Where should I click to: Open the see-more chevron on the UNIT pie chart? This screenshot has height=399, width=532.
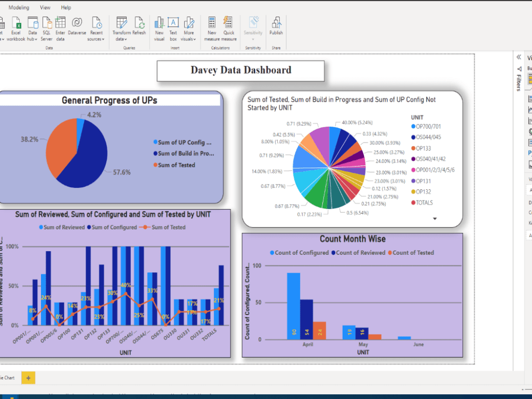[x=435, y=218]
